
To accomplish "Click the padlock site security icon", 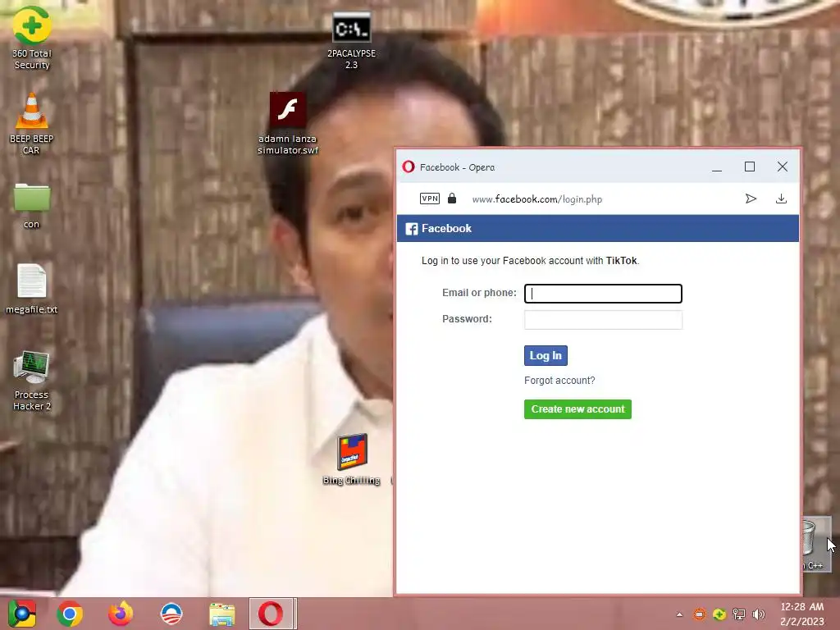I will tap(452, 199).
